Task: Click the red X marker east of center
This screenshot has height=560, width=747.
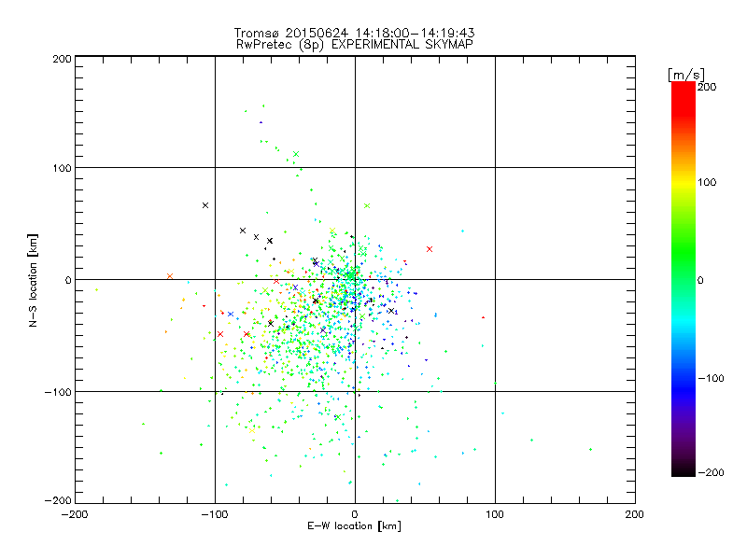Action: click(x=430, y=249)
